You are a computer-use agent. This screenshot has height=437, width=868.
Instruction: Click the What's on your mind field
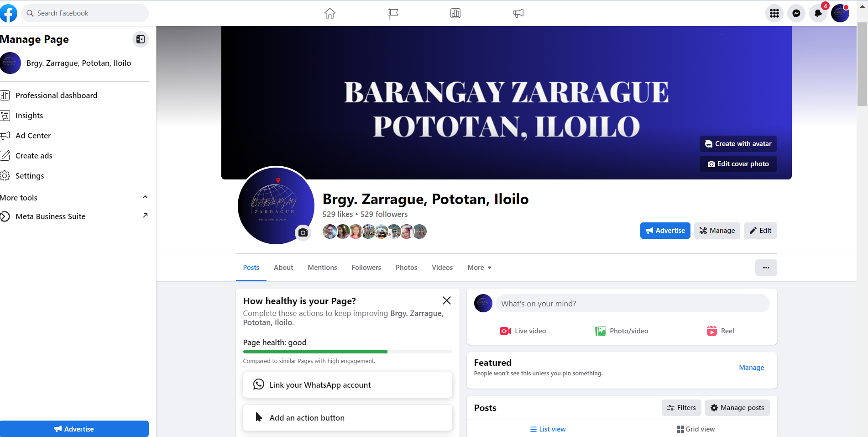pos(633,304)
